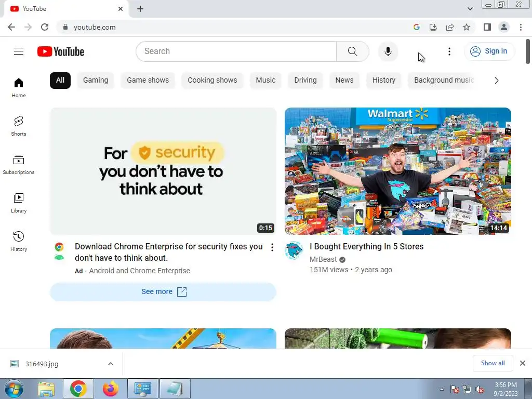Viewport: 532px width, 399px height.
Task: Show hidden system tray icons
Action: click(x=442, y=389)
